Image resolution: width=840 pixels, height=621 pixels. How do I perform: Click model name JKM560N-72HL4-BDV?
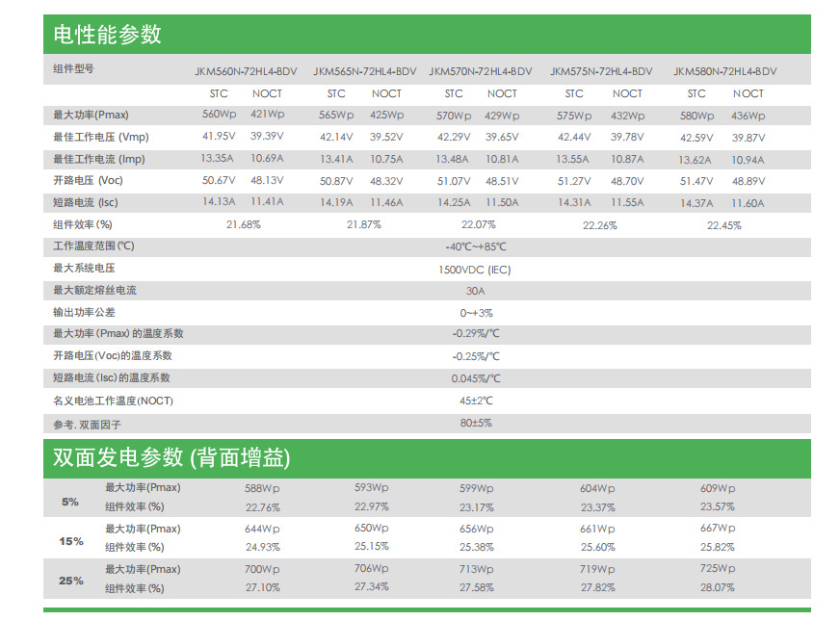pos(246,72)
